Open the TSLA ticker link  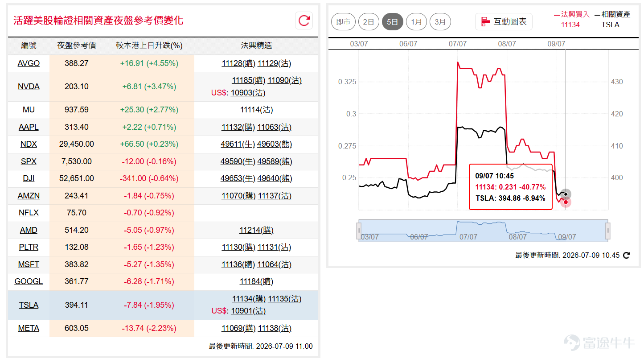[x=29, y=305]
